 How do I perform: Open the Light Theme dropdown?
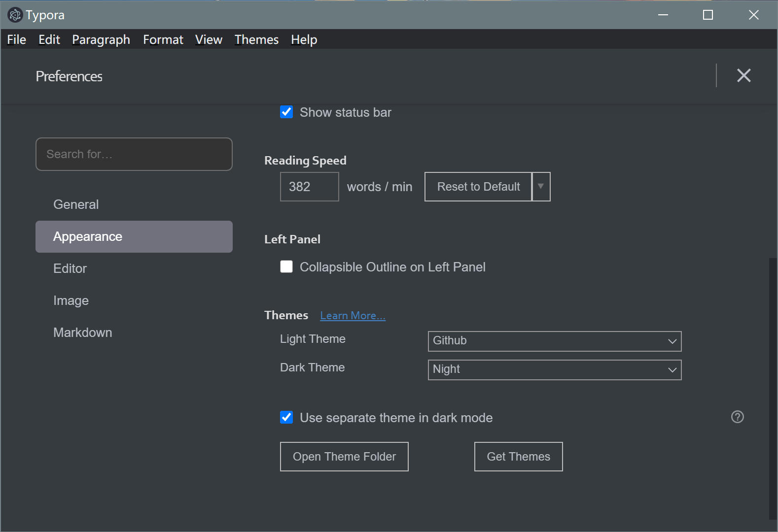pyautogui.click(x=554, y=341)
